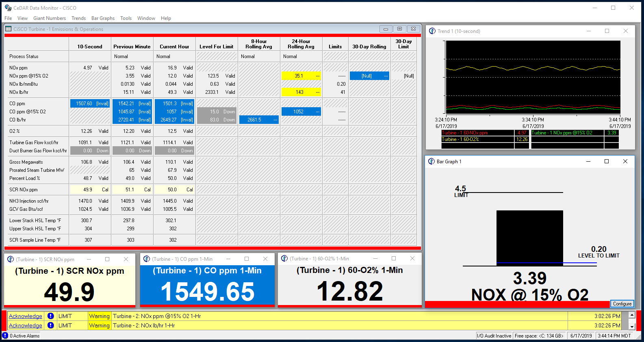Maximize the Bar Graph 1 window
644x342 pixels.
pyautogui.click(x=607, y=161)
